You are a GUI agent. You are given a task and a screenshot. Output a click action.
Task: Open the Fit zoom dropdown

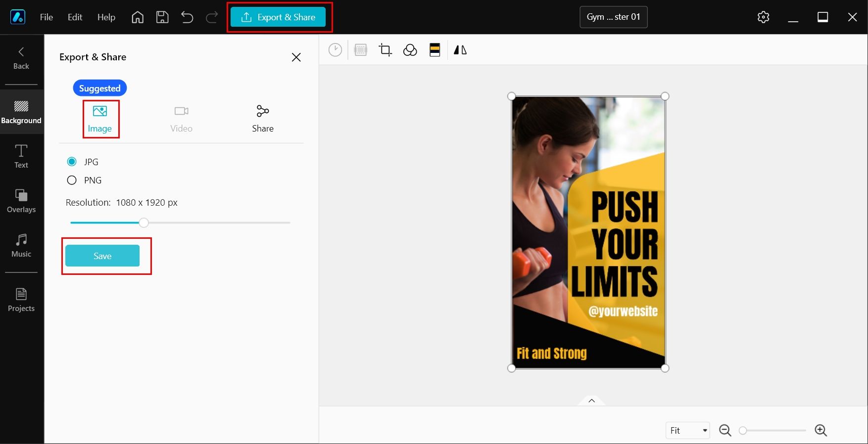(x=688, y=430)
